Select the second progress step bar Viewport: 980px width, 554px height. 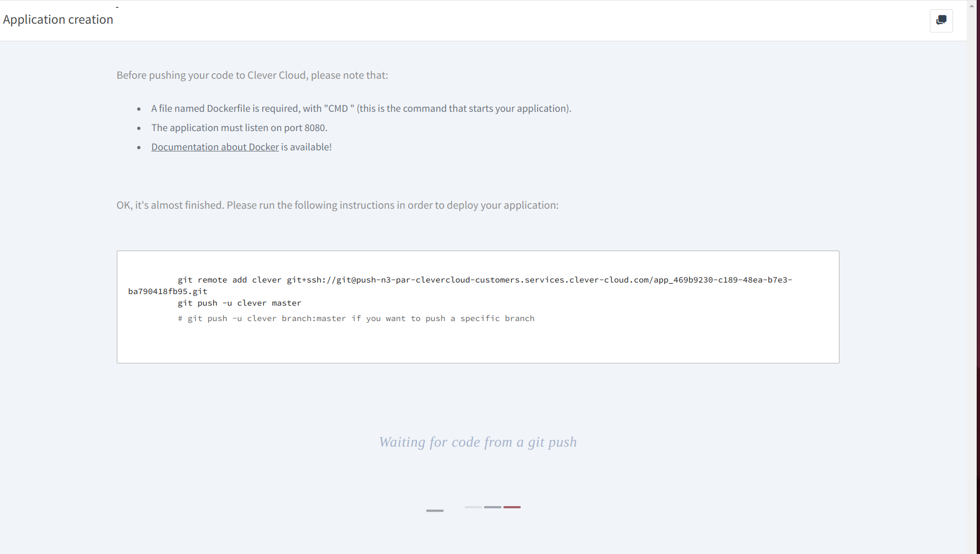pos(473,507)
